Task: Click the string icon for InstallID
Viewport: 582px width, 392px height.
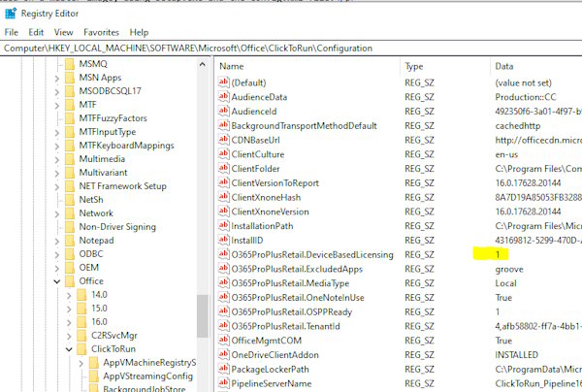Action: [x=223, y=240]
